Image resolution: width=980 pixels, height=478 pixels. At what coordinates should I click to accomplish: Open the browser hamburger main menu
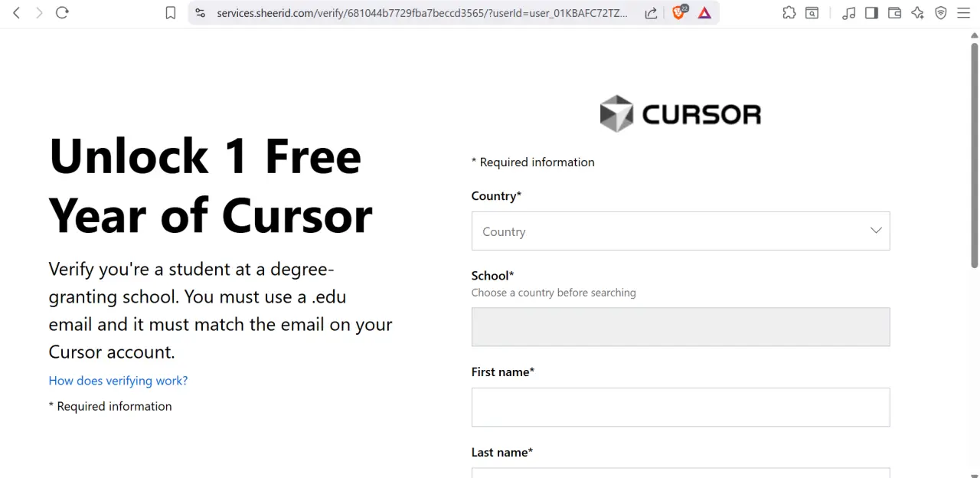[x=964, y=13]
